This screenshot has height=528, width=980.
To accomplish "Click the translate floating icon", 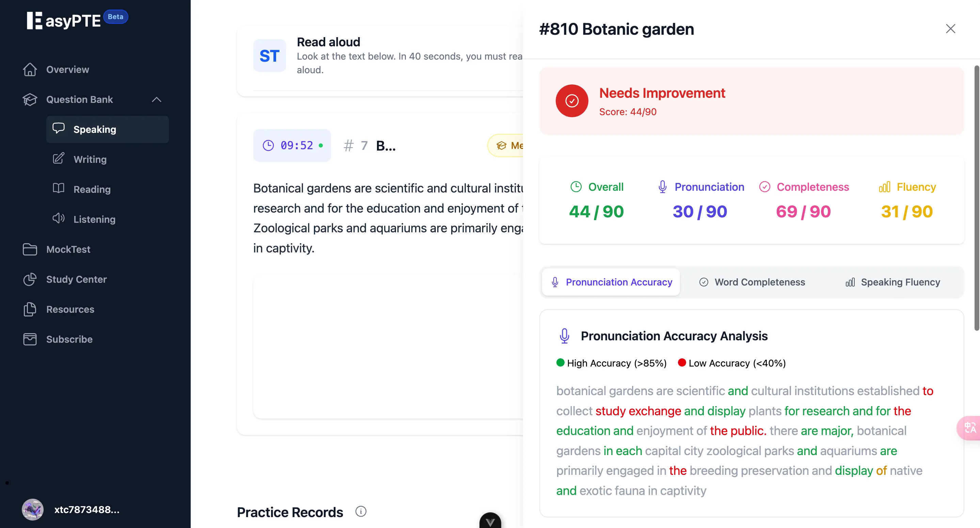I will click(x=970, y=428).
